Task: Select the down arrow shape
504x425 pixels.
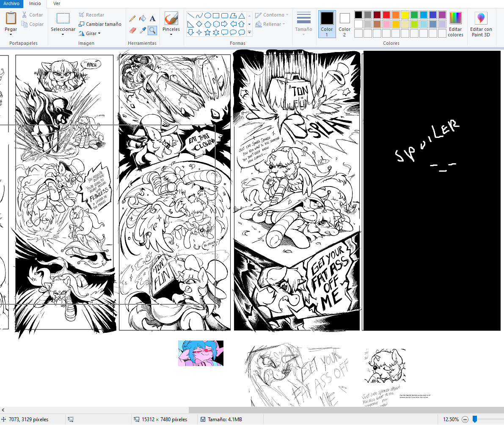Action: tap(190, 32)
